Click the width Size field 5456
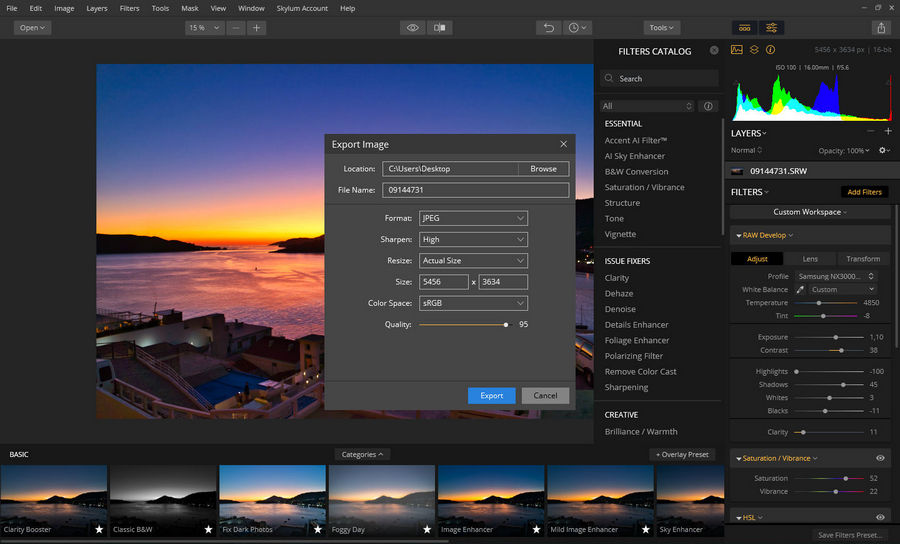 coord(444,282)
